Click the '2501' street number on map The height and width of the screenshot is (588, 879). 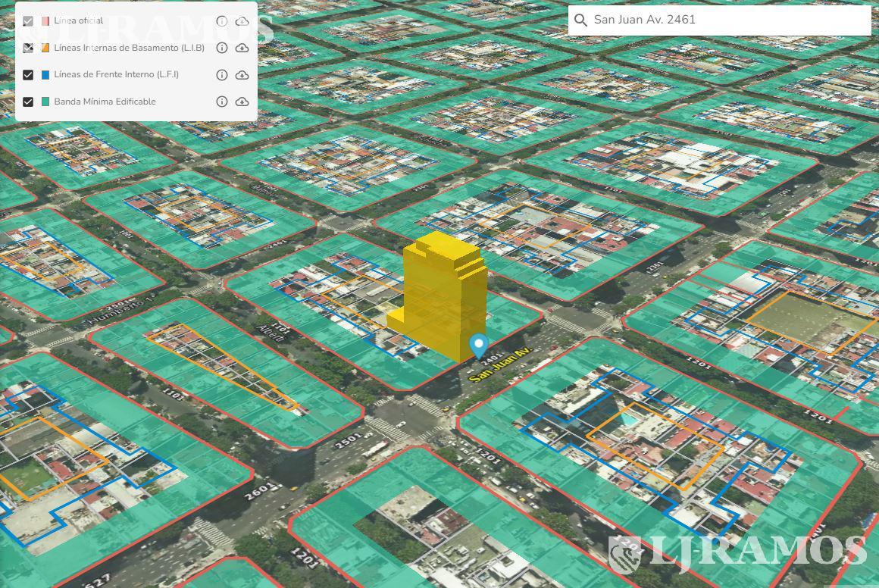[348, 440]
